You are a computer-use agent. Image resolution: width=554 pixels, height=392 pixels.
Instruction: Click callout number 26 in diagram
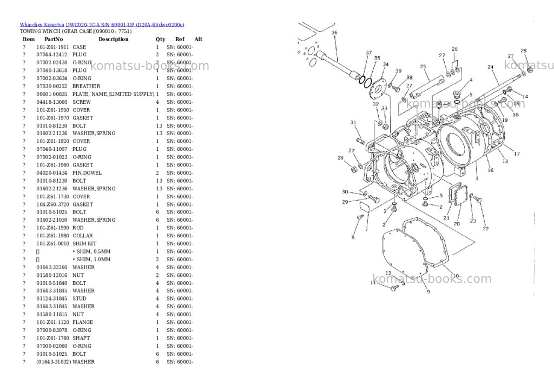[454, 49]
